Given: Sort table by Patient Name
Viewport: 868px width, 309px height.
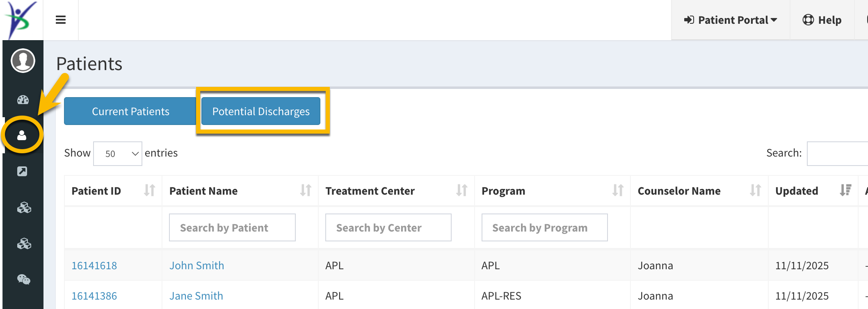Looking at the screenshot, I should 306,191.
